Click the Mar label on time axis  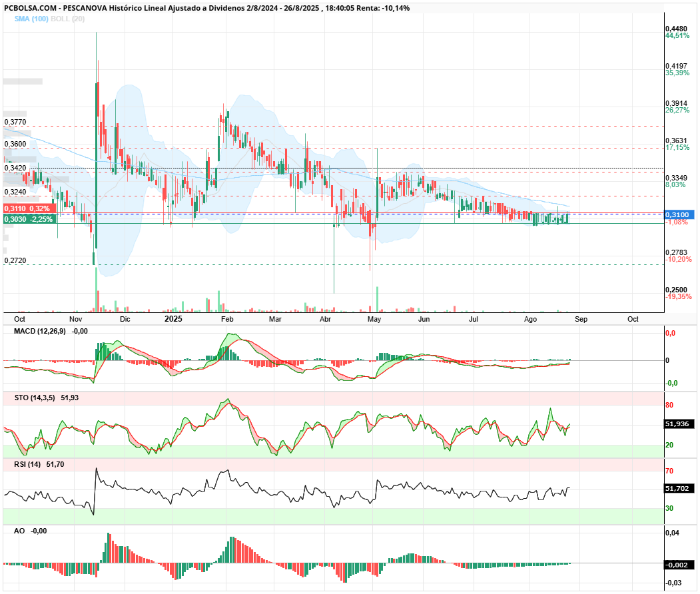275,319
